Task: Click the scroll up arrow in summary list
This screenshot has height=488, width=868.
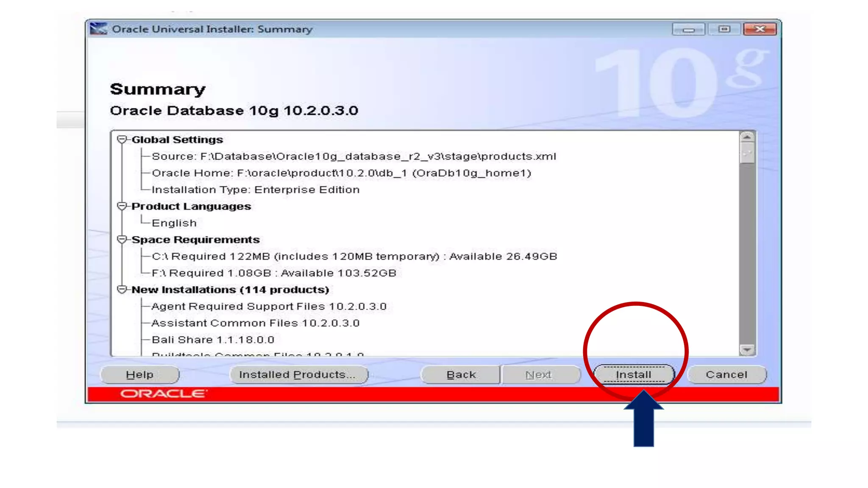Action: (747, 137)
